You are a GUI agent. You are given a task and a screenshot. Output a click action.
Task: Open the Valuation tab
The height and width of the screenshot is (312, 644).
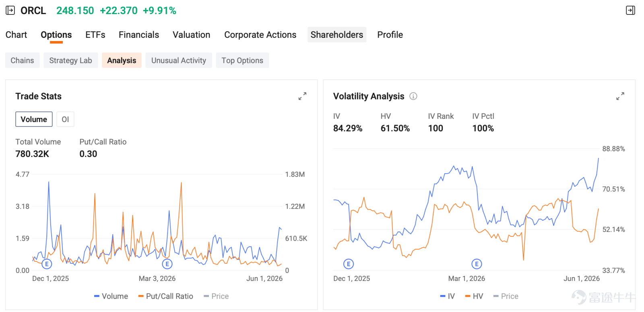[x=192, y=35]
